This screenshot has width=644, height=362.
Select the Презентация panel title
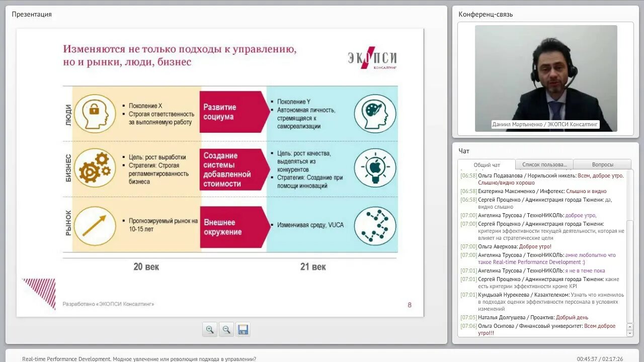[x=32, y=15]
